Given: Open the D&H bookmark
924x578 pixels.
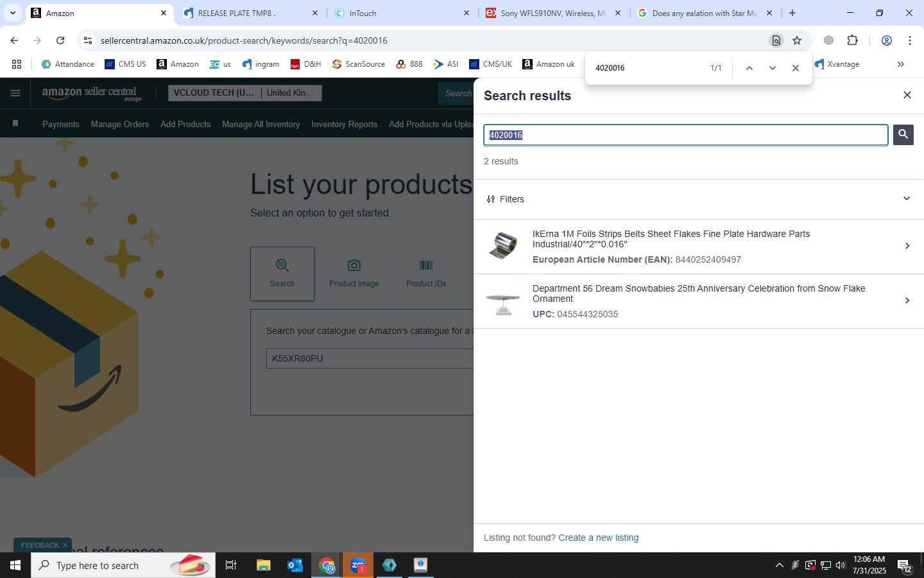Looking at the screenshot, I should click(x=305, y=64).
